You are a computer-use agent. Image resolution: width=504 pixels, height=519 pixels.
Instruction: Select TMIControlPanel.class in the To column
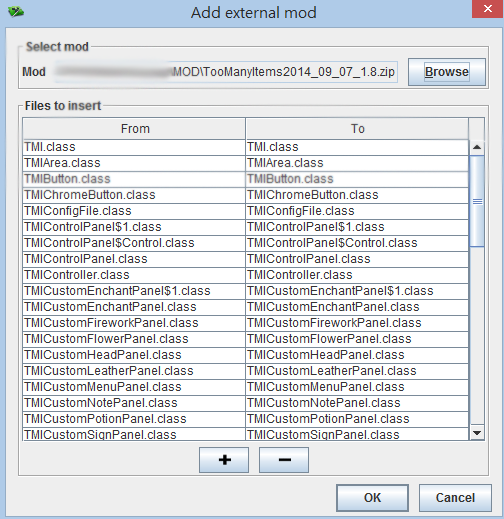pos(357,259)
